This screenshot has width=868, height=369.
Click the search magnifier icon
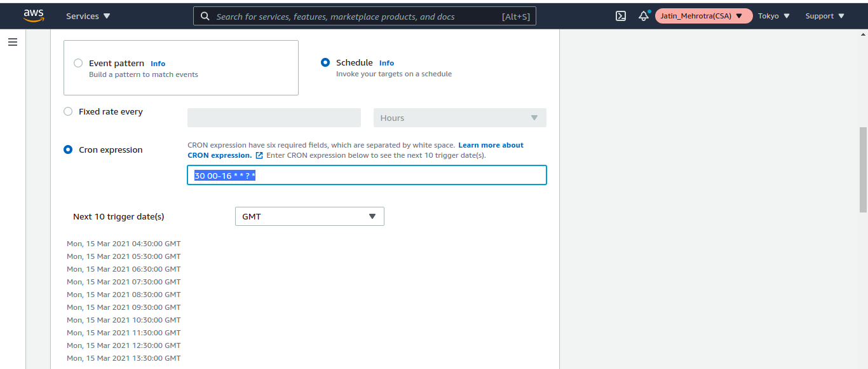(x=205, y=15)
